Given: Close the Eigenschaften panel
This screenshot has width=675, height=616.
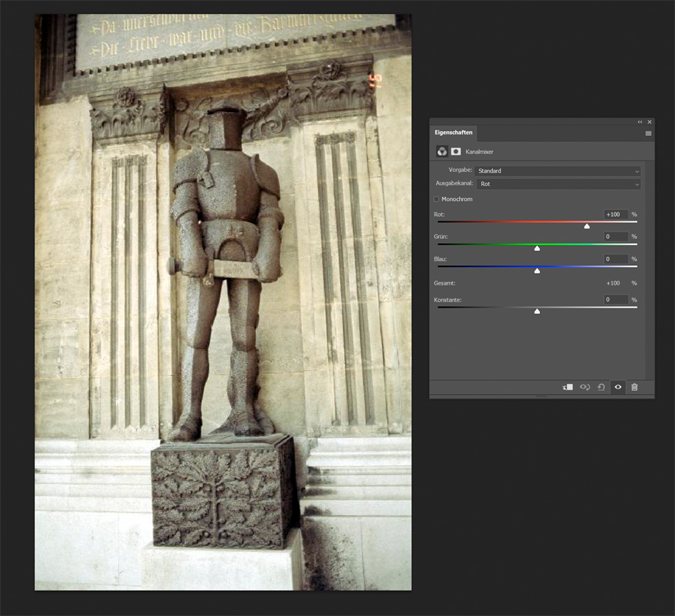Looking at the screenshot, I should (649, 122).
